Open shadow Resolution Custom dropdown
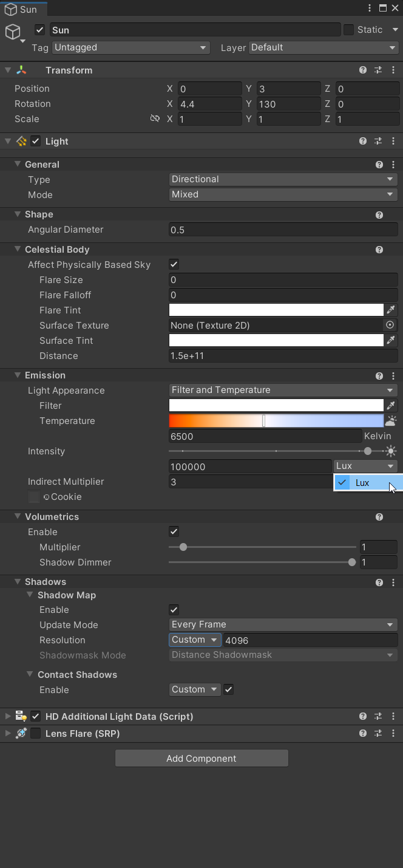This screenshot has width=403, height=868. click(x=195, y=640)
